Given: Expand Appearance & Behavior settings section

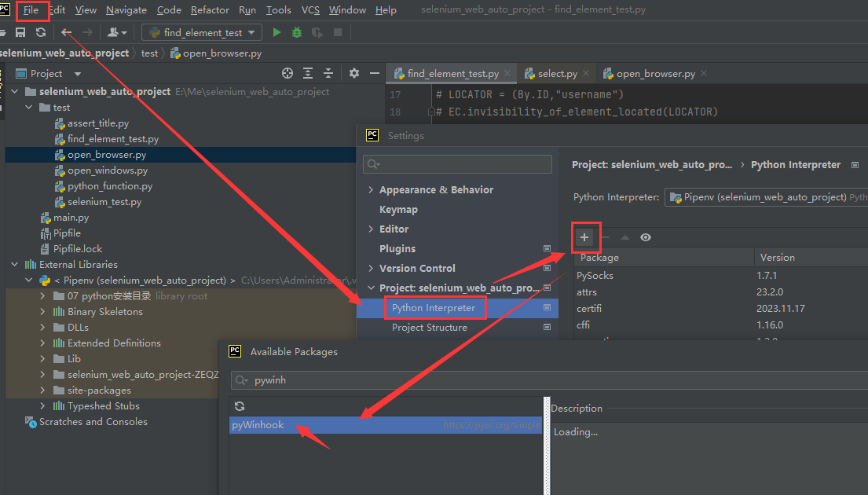Looking at the screenshot, I should click(x=371, y=190).
